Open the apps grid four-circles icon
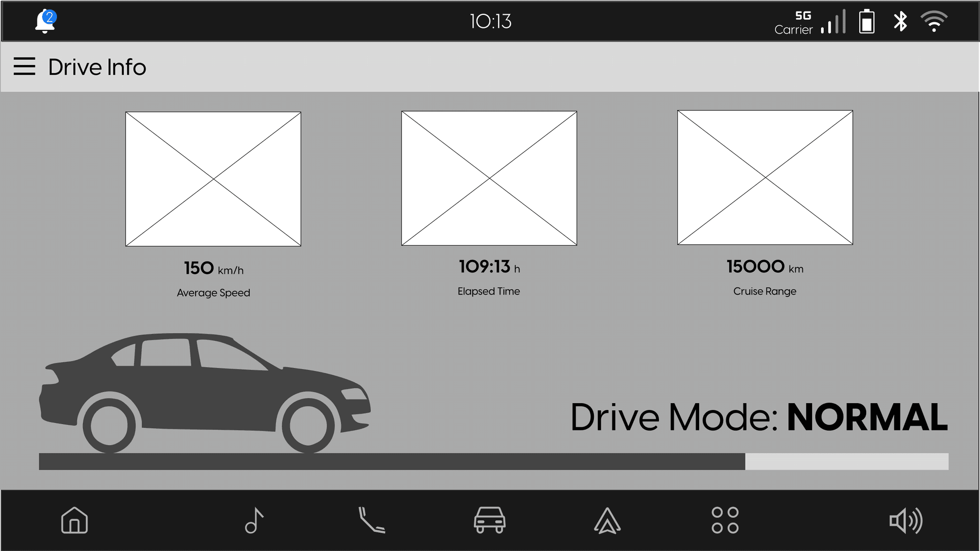Image resolution: width=980 pixels, height=551 pixels. [x=725, y=520]
